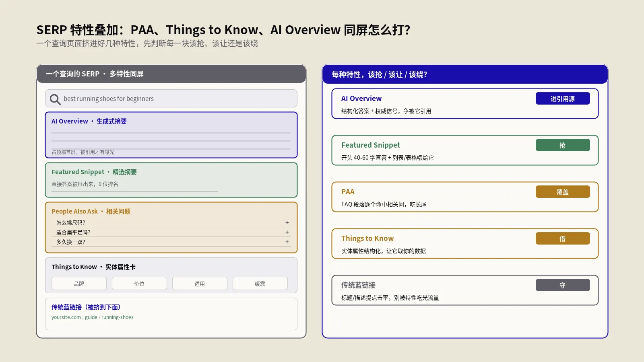
Task: Select the "People Also Ask · 相关问题" heading
Action: (91, 212)
